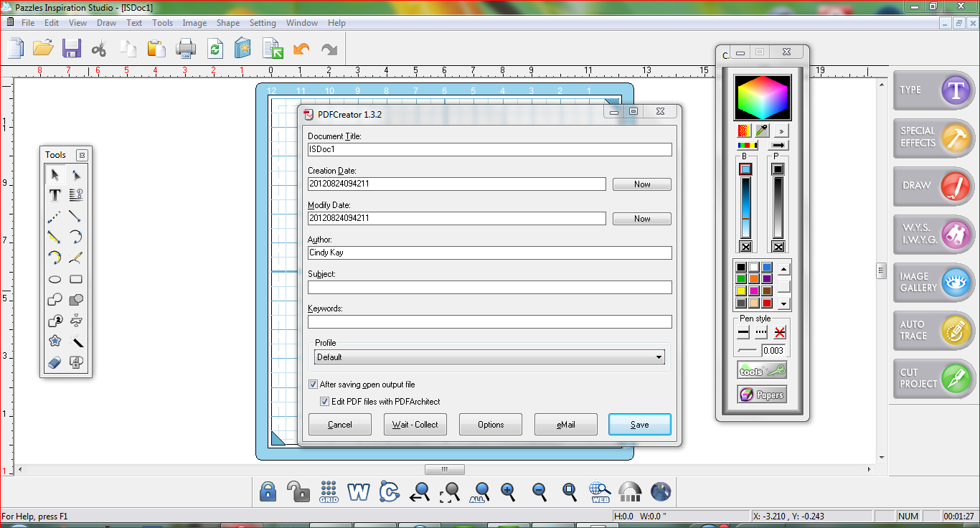Image resolution: width=980 pixels, height=528 pixels.
Task: Open the Image Gallery in the right sidebar
Action: point(933,283)
